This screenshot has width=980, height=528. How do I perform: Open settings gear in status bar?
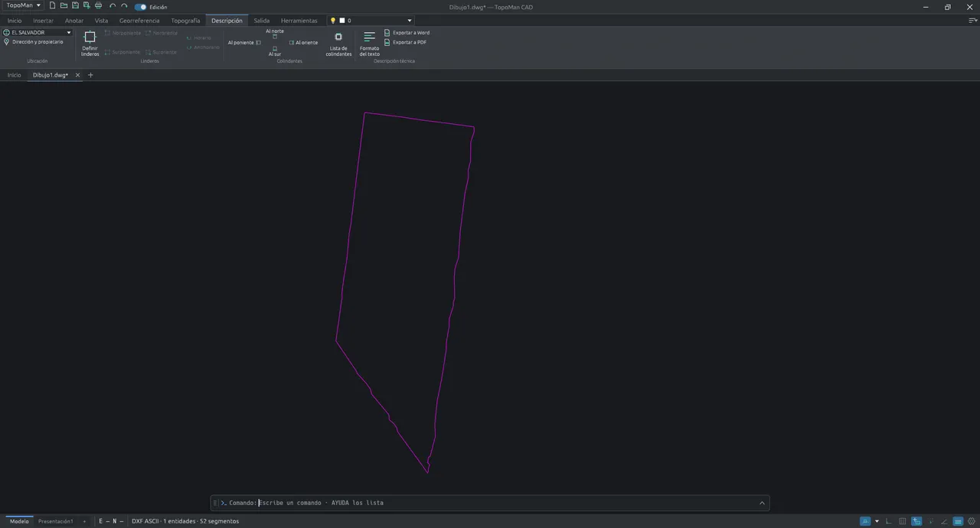[x=970, y=521]
